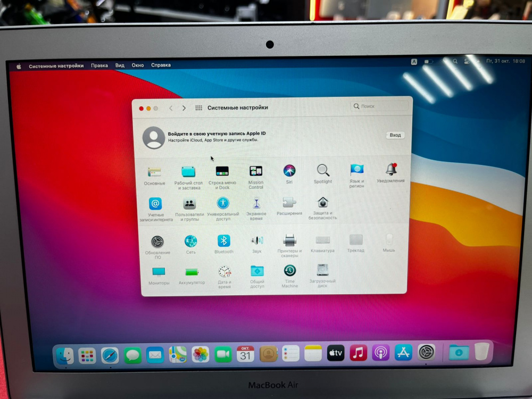Open Дата и время settings
532x399 pixels.
(x=225, y=272)
